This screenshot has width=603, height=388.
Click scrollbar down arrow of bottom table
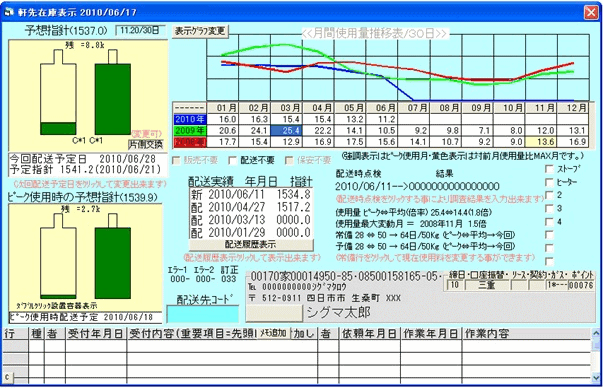[x=596, y=378]
